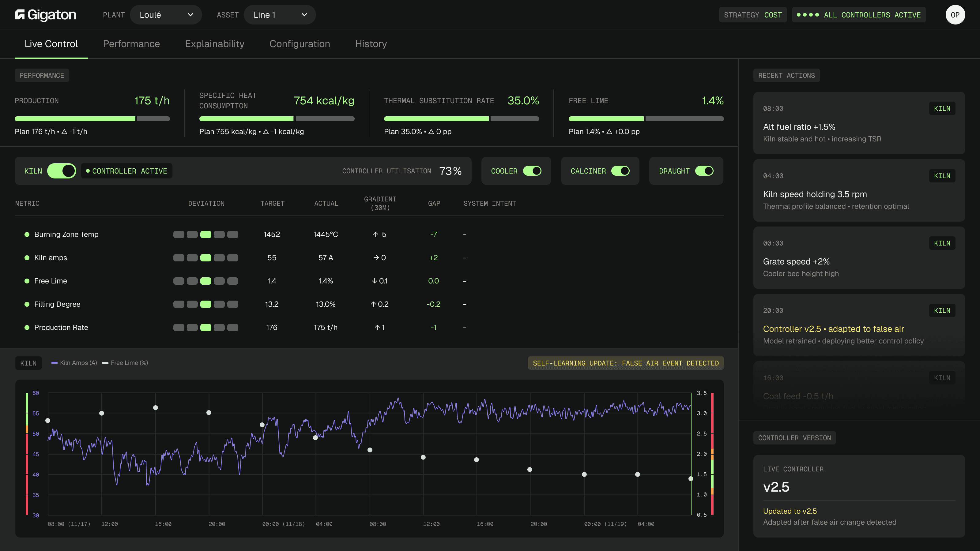980x551 pixels.
Task: Click the Burning Zone Temp status dot
Action: (x=27, y=234)
